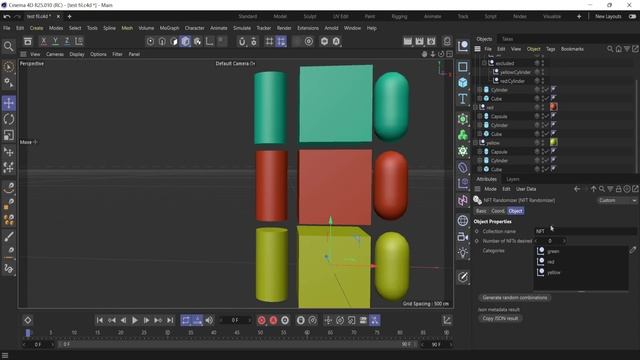The image size is (640, 360).
Task: Collapse the excluded group in Object Manager
Action: [484, 63]
